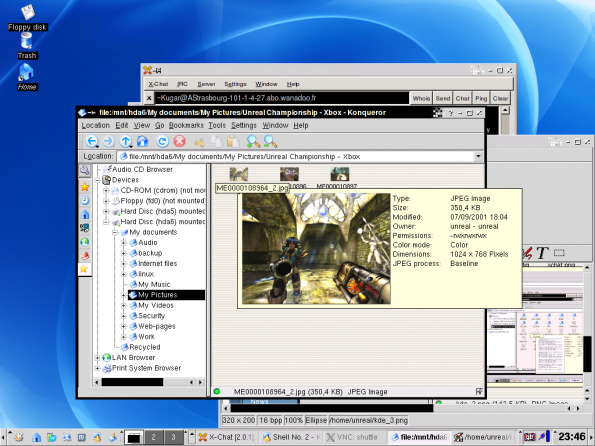Open the Trash desktop icon
Image resolution: width=595 pixels, height=446 pixels.
point(27,46)
